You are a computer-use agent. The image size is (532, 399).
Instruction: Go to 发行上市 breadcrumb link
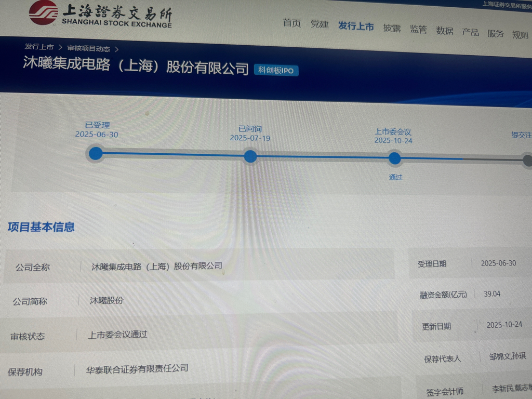click(x=39, y=47)
